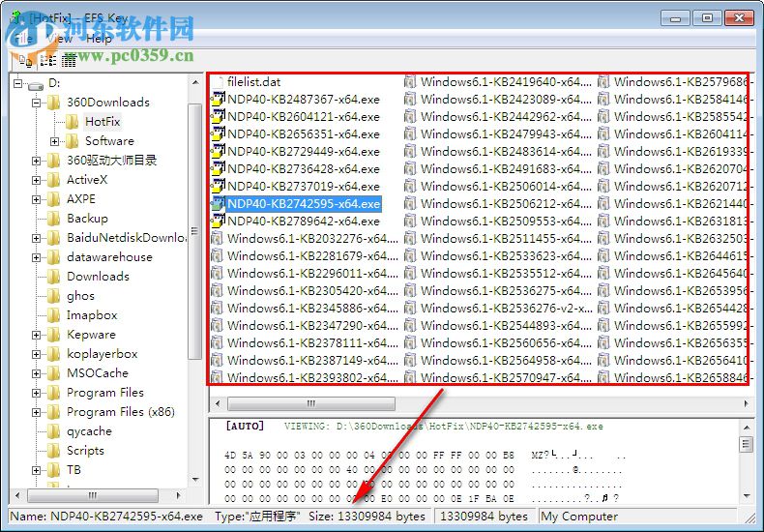Viewport: 764px width, 532px height.
Task: Open the File menu
Action: [23, 39]
